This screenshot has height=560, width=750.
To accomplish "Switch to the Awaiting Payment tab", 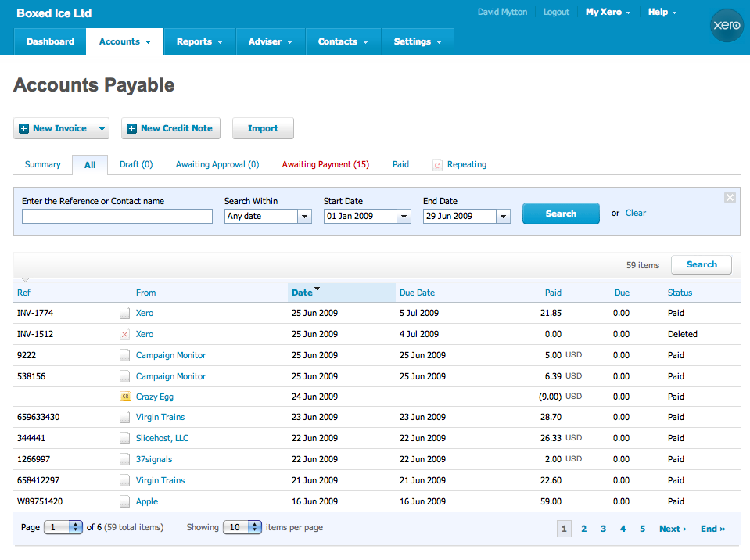I will click(325, 164).
